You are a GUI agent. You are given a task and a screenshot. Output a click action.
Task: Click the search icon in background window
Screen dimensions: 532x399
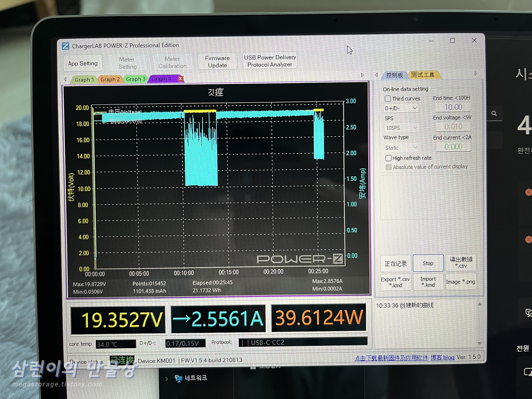click(x=494, y=114)
